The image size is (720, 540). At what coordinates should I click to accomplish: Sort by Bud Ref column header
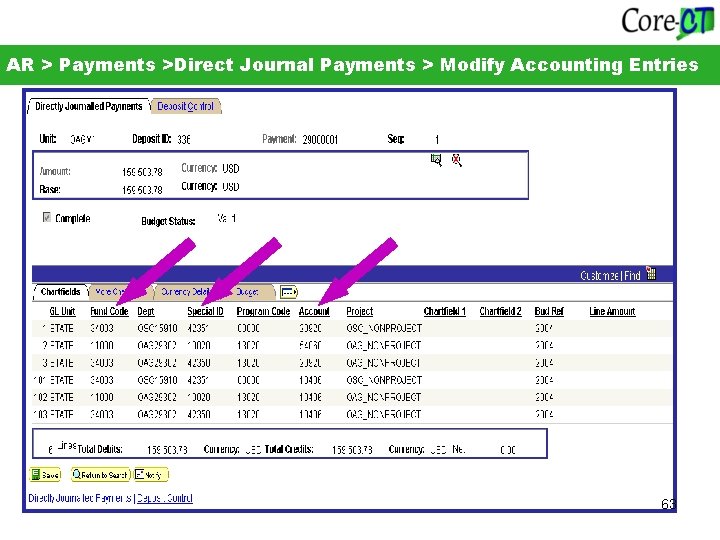pyautogui.click(x=549, y=311)
